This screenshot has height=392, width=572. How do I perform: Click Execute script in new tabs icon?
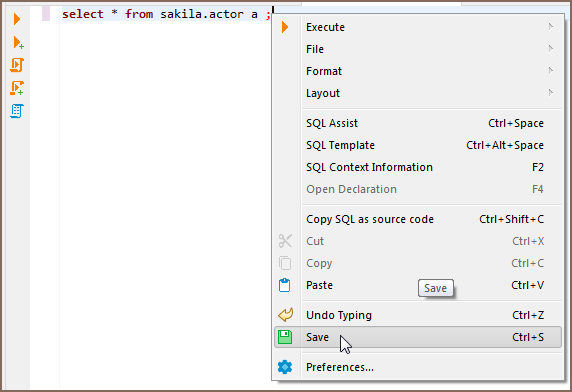click(17, 88)
